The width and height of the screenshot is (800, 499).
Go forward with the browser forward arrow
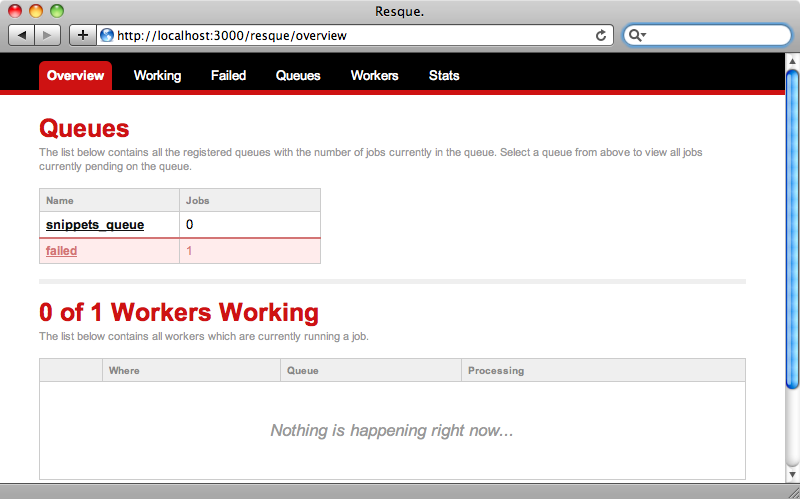(47, 35)
